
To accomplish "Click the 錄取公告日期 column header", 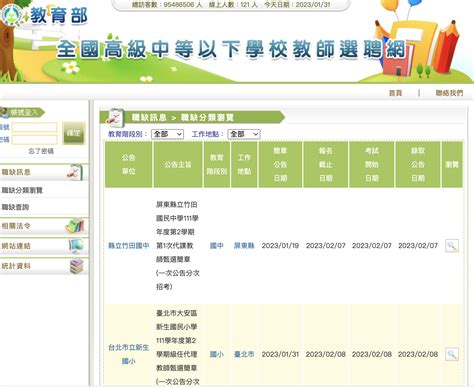I will pyautogui.click(x=418, y=164).
